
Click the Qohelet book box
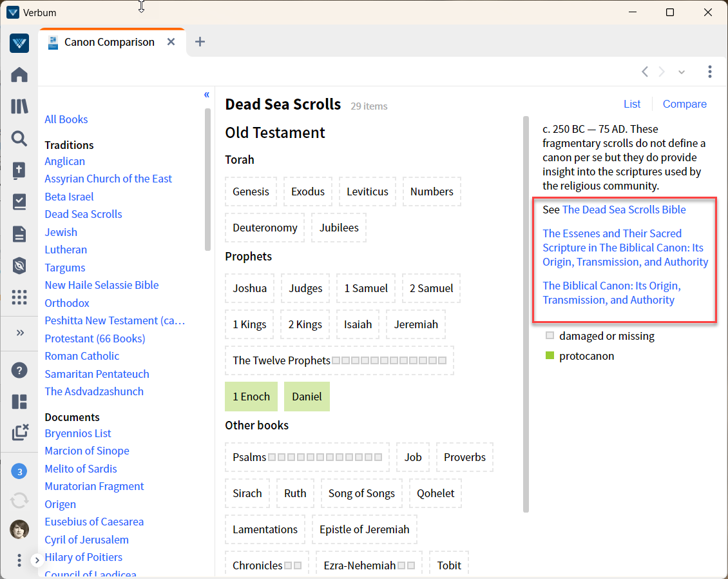click(436, 493)
